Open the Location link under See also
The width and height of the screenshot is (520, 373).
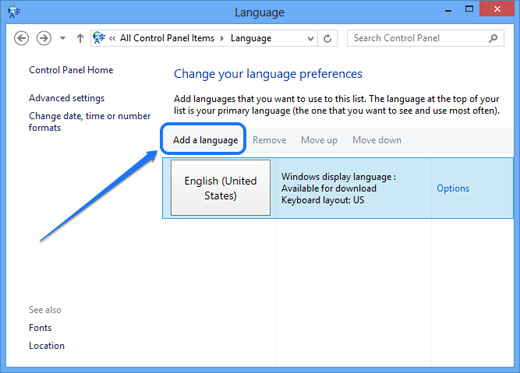click(x=47, y=346)
